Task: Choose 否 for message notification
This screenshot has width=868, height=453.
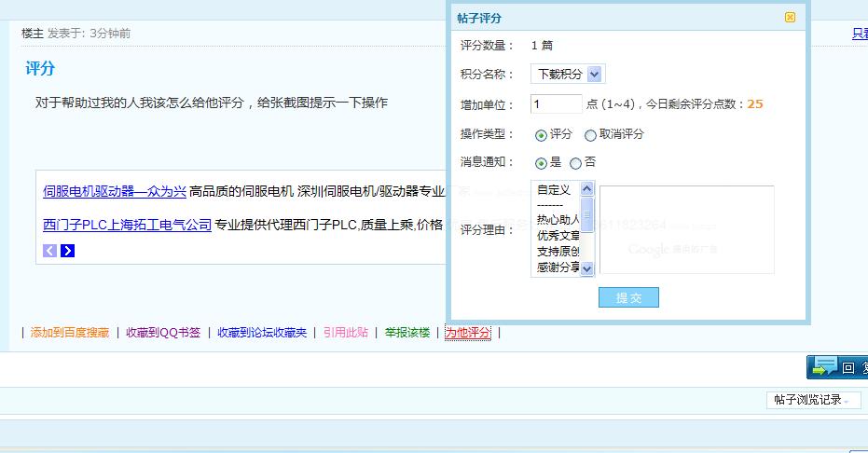Action: coord(575,163)
